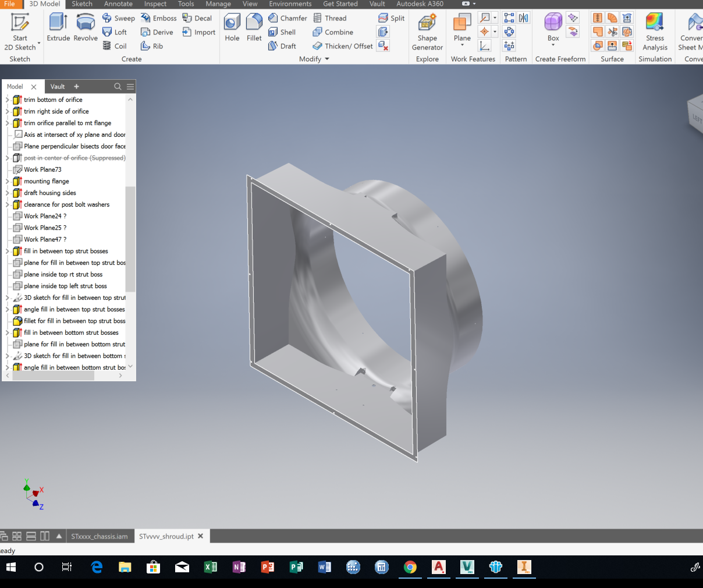Switch to the Annotate ribbon tab

[118, 3]
